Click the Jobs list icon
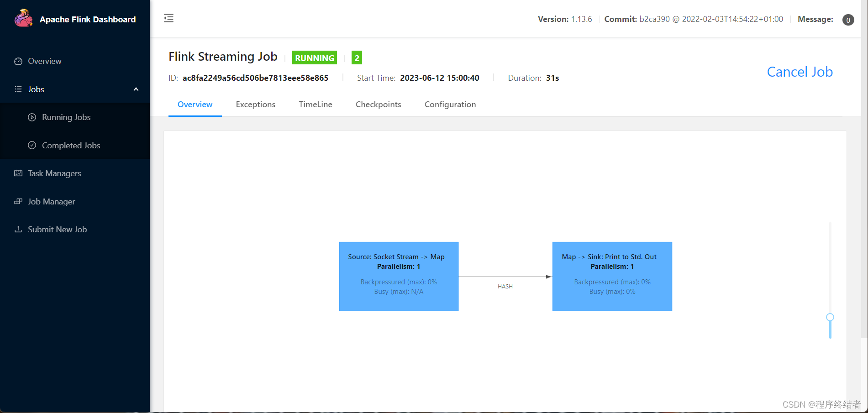This screenshot has width=868, height=413. (18, 89)
